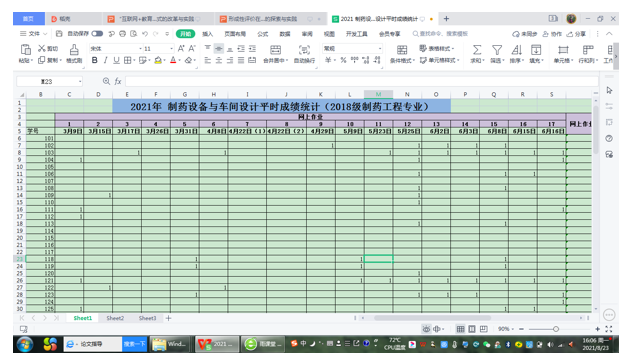Open the zoom 90% dropdown
This screenshot has height=360, width=640.
coord(506,329)
